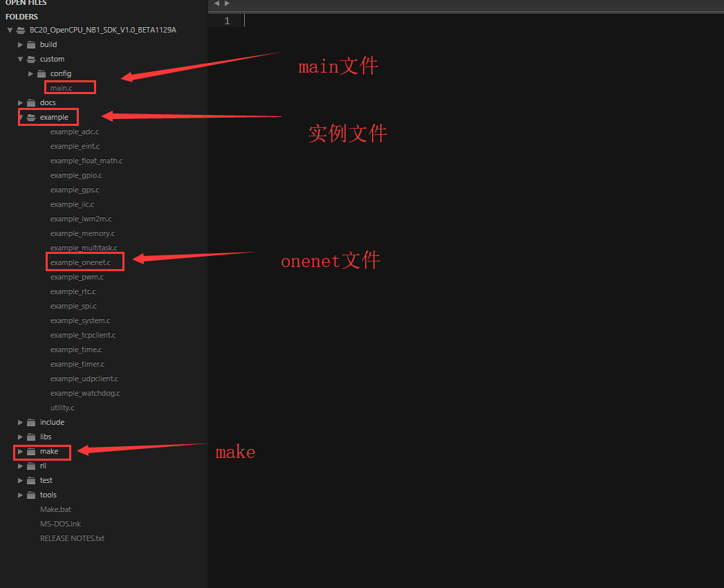724x588 pixels.
Task: Open main.c from the sidebar
Action: (x=69, y=88)
